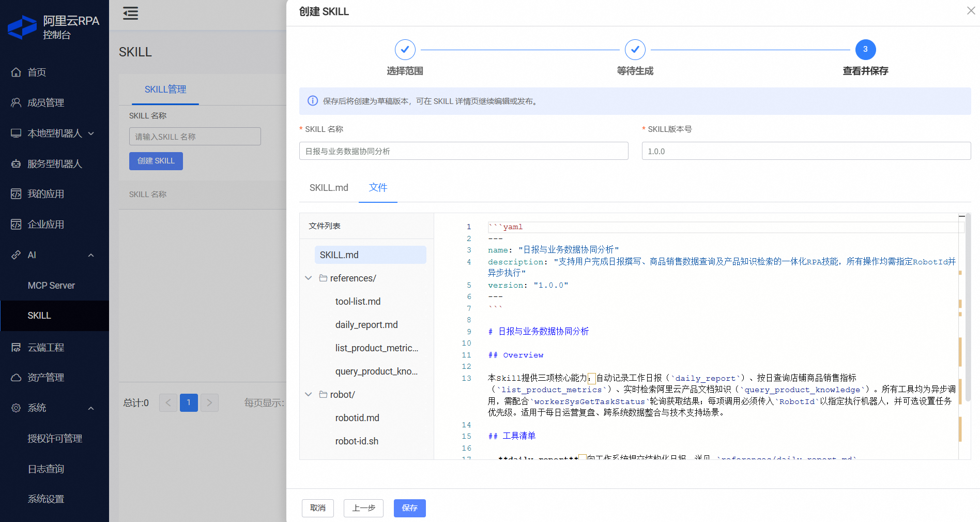Collapse the AI menu arrow
The width and height of the screenshot is (980, 522).
pos(91,255)
